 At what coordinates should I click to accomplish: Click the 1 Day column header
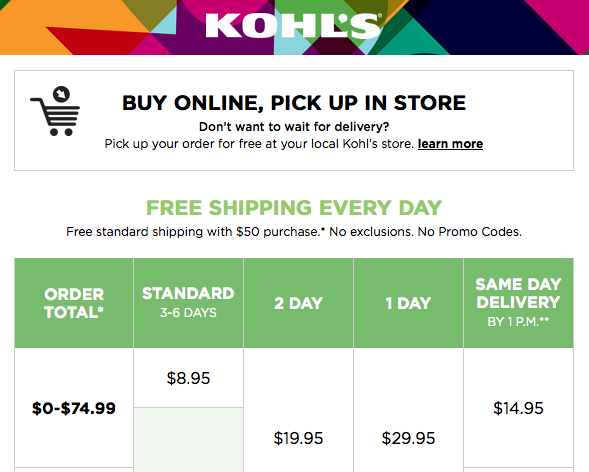click(x=408, y=303)
